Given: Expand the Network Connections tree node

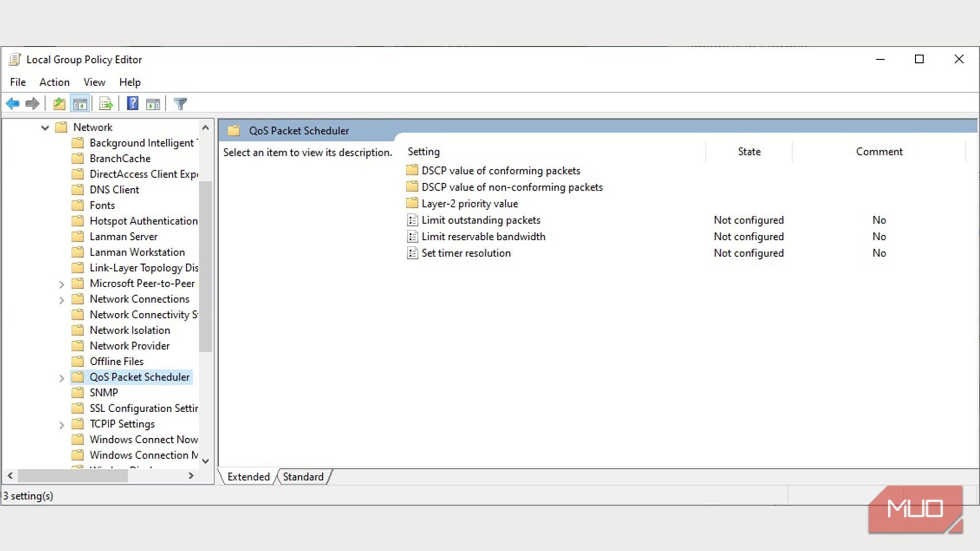Looking at the screenshot, I should [61, 300].
